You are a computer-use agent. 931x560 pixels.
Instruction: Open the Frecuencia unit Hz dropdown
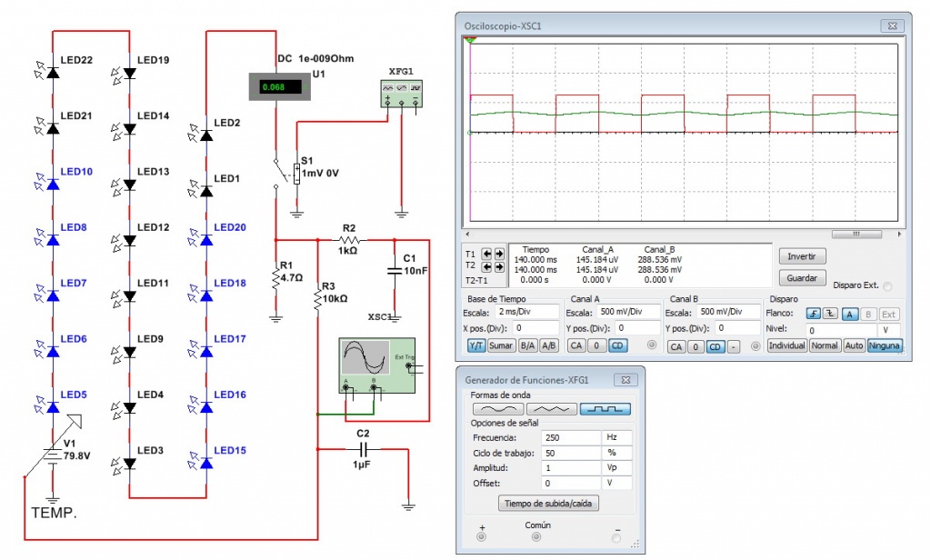pyautogui.click(x=617, y=437)
